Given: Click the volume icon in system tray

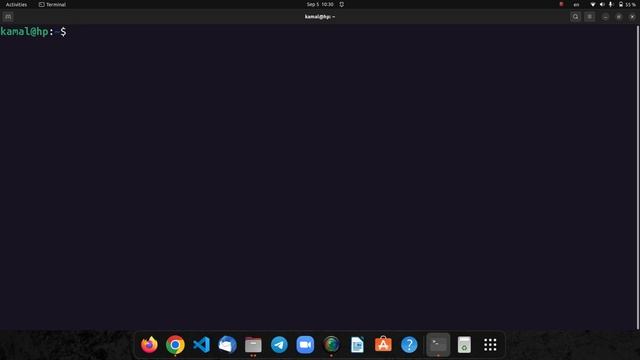Looking at the screenshot, I should coord(602,4).
